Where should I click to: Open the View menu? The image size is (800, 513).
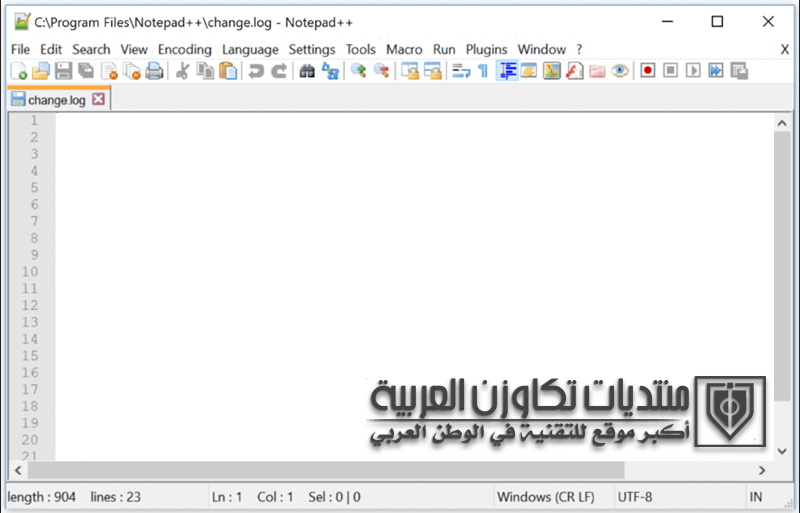click(x=134, y=50)
